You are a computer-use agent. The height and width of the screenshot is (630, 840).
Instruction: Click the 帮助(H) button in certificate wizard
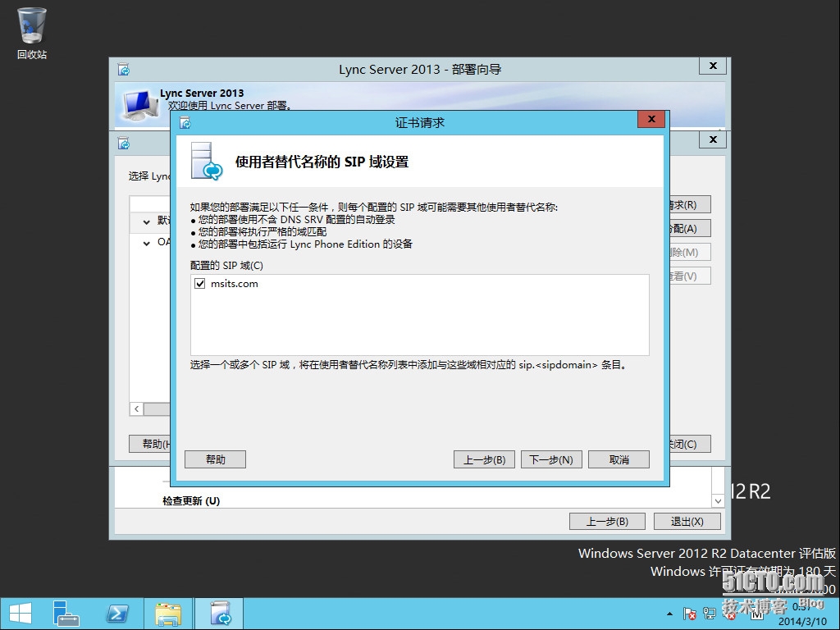point(150,444)
